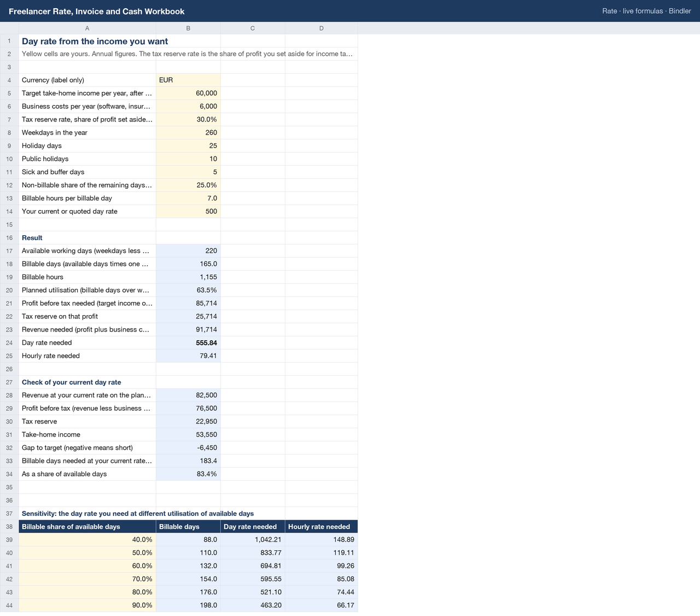Viewport: 700px width, 616px height.
Task: Click the 'Public holidays' label
Action: (x=45, y=159)
